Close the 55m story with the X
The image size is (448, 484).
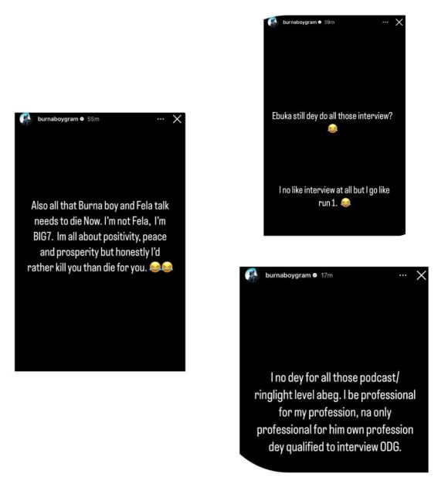[177, 119]
